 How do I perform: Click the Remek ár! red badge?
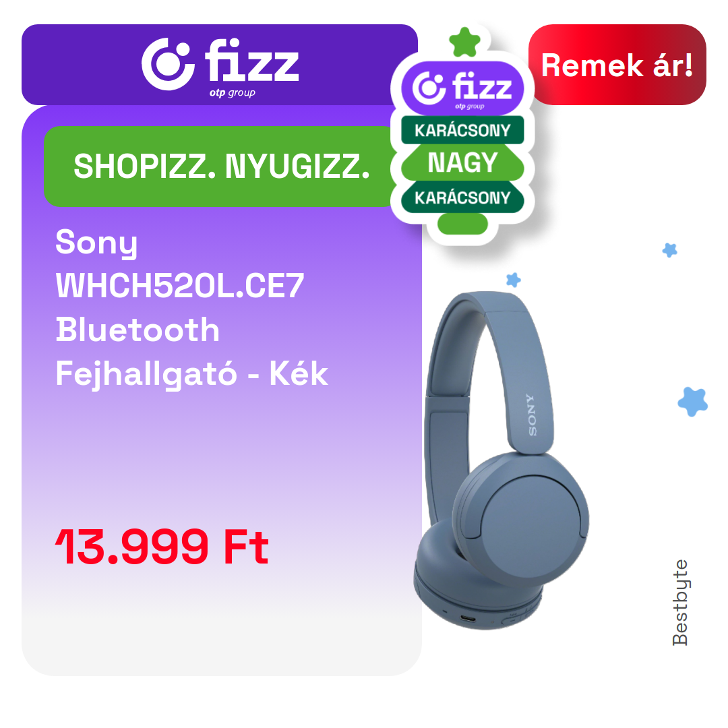click(x=617, y=65)
